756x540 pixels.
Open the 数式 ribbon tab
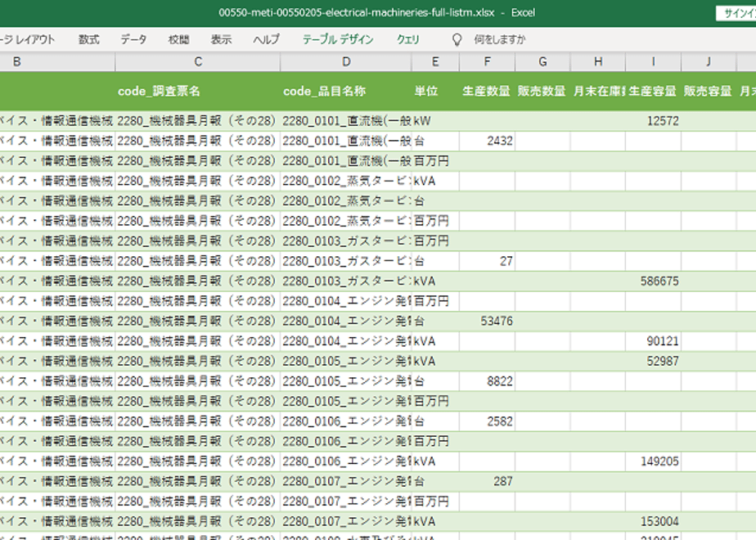tap(88, 39)
